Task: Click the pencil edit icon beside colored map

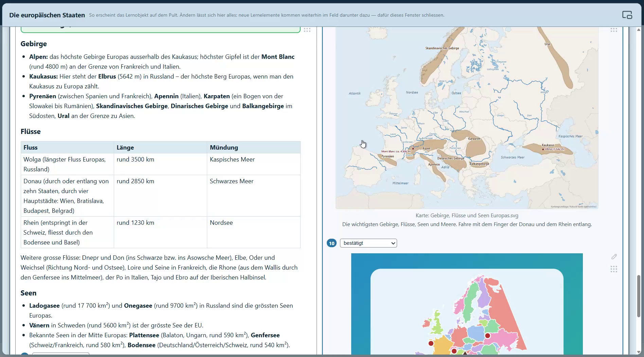Action: (x=614, y=257)
